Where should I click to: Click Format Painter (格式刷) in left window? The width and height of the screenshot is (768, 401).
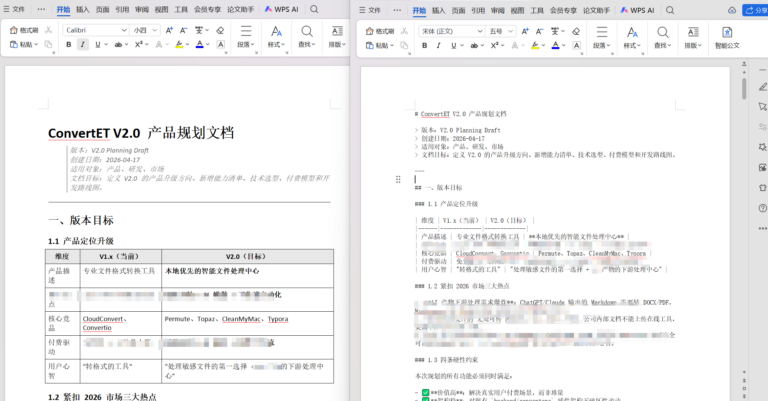coord(24,30)
